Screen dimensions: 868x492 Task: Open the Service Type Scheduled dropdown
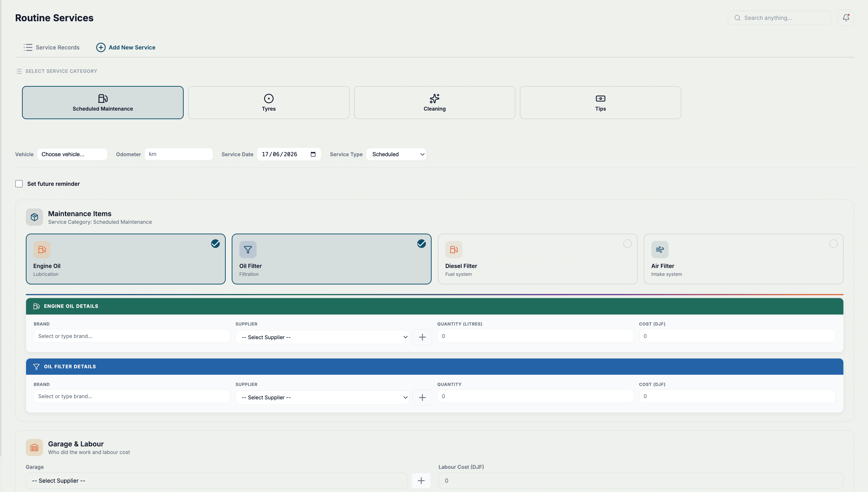(x=396, y=155)
